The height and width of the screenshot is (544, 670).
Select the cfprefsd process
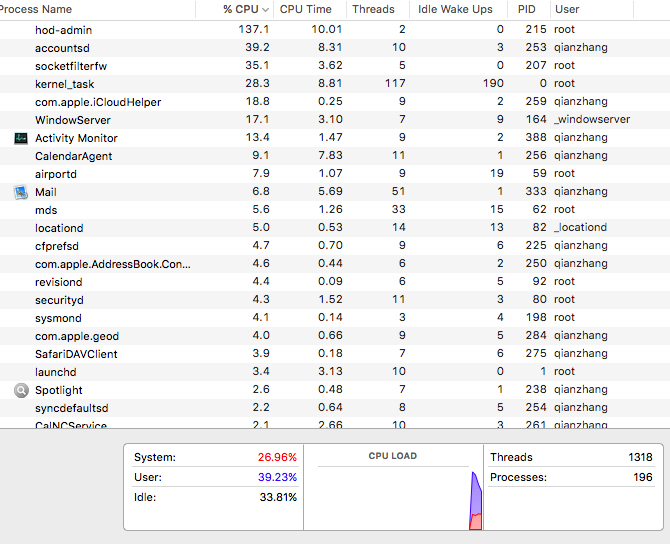pos(57,246)
